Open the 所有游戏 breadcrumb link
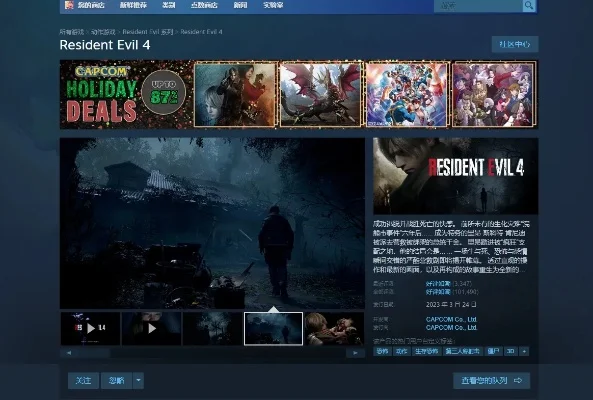Image resolution: width=593 pixels, height=400 pixels. click(71, 32)
